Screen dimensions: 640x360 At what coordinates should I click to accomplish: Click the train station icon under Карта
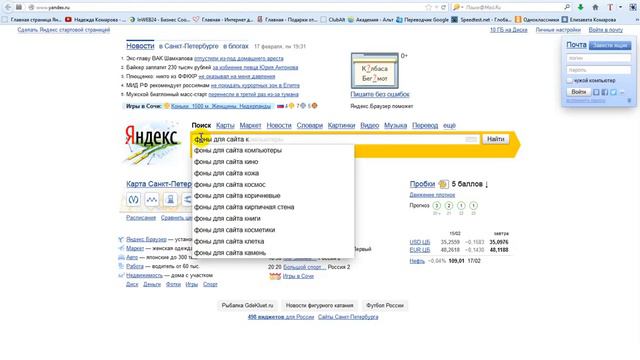coord(170,200)
